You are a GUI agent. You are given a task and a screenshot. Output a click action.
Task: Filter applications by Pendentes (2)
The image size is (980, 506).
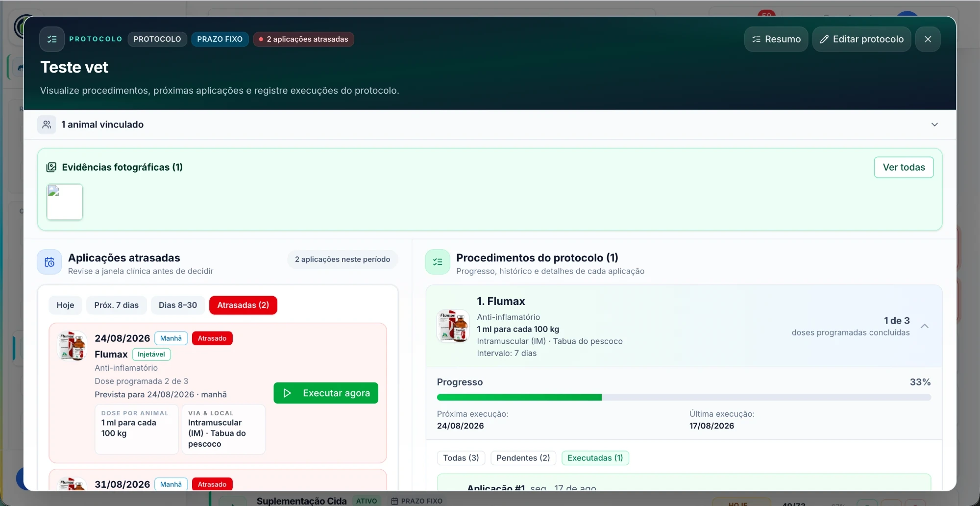(523, 458)
